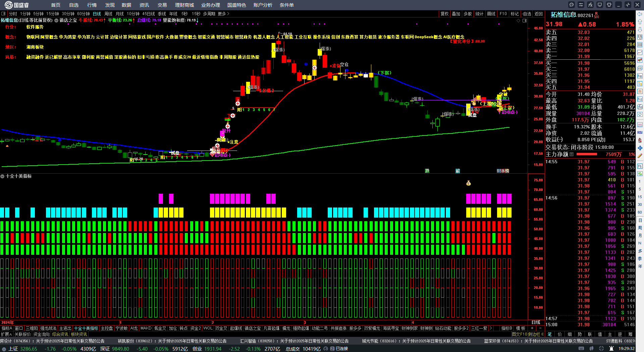
Task: Open the wave indicator chart sidebar icon
Action: pos(640,125)
